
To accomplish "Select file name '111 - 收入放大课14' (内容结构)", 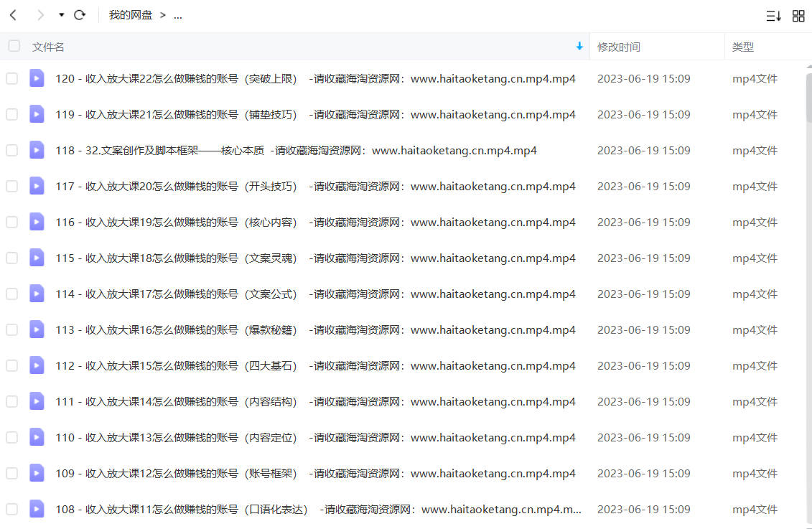I will pos(315,402).
